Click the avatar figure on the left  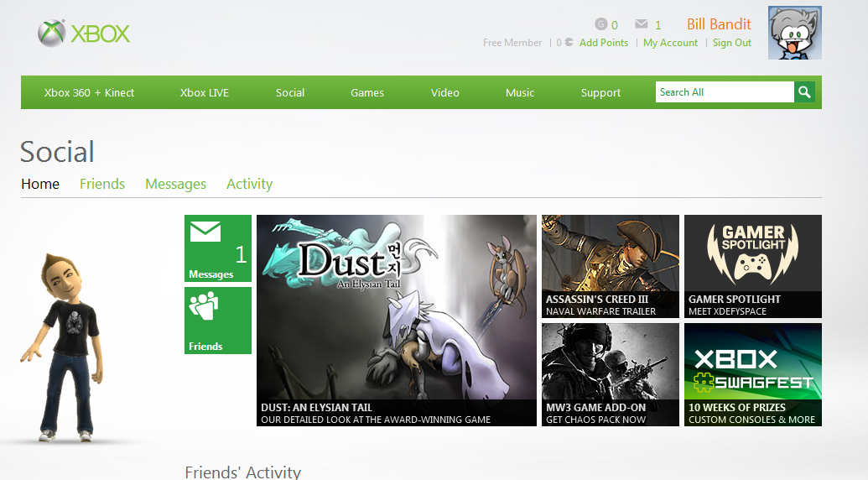(62, 347)
